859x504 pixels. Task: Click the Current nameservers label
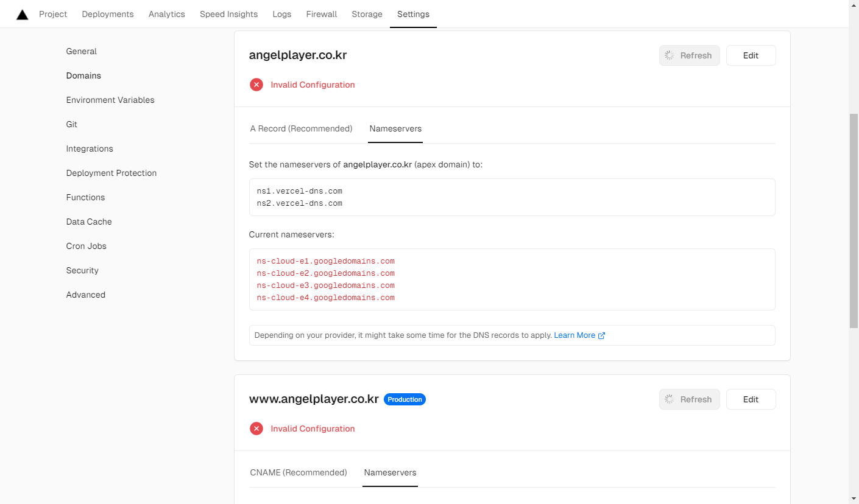[292, 234]
